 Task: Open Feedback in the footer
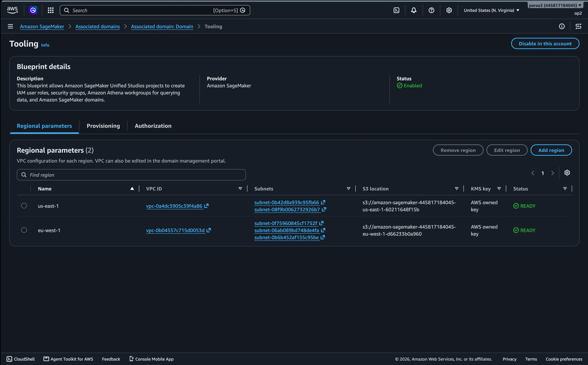[x=111, y=359]
